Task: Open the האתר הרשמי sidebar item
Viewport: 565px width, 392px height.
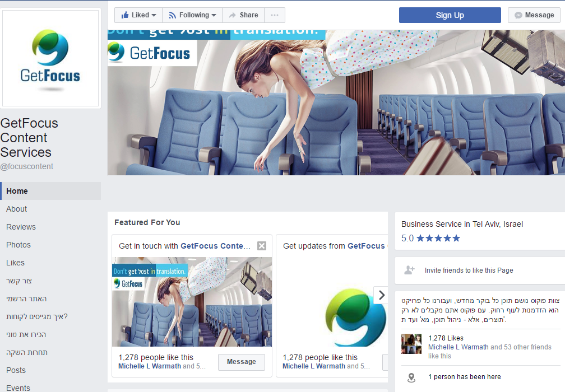Action: click(26, 299)
